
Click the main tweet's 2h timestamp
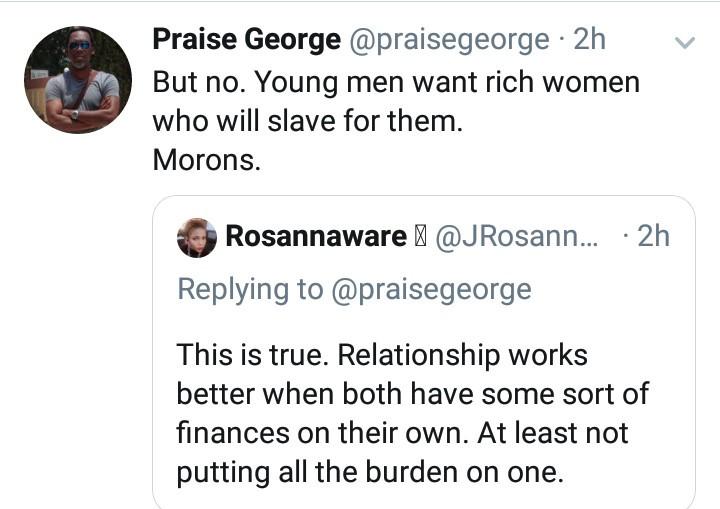(x=590, y=40)
